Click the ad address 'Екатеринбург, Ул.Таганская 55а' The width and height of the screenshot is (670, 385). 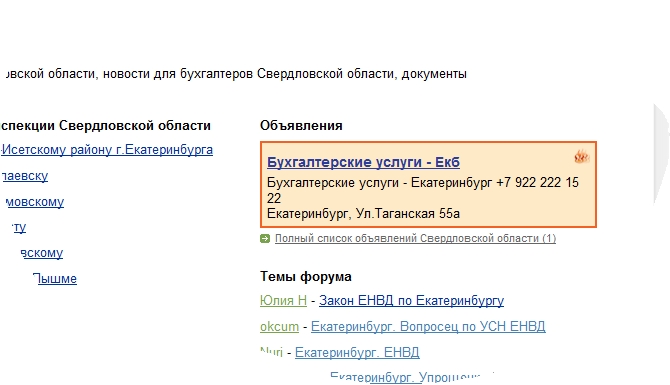pos(363,214)
